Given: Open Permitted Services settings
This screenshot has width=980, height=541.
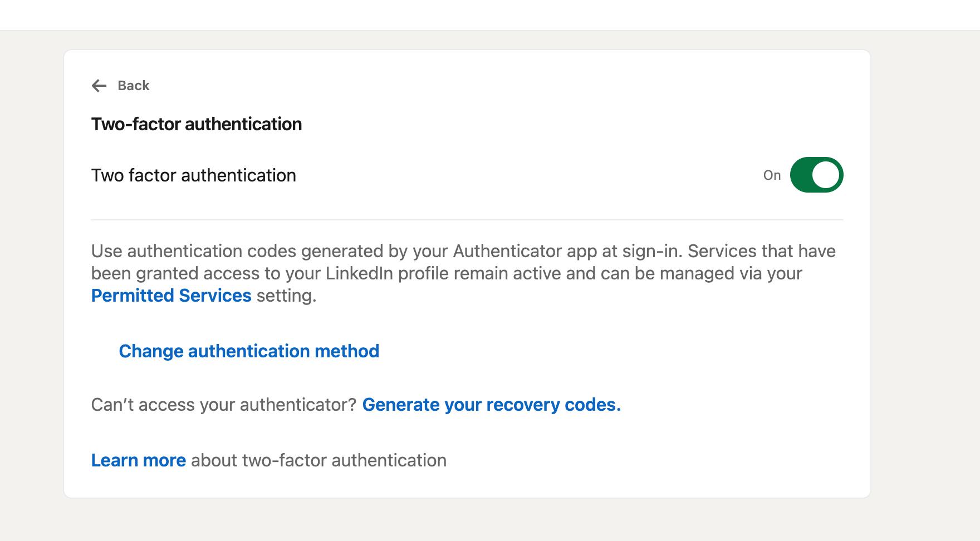Looking at the screenshot, I should click(171, 296).
